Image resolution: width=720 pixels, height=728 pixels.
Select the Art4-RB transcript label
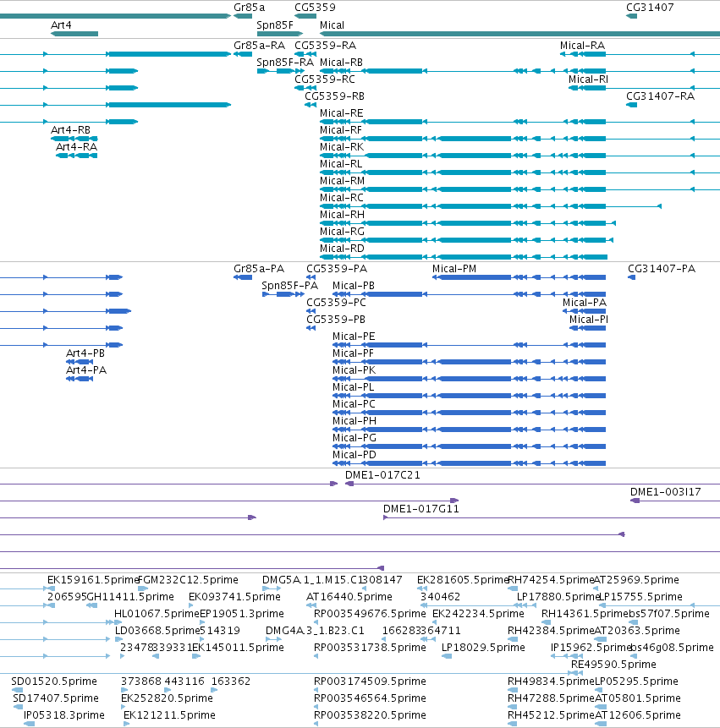pyautogui.click(x=70, y=130)
